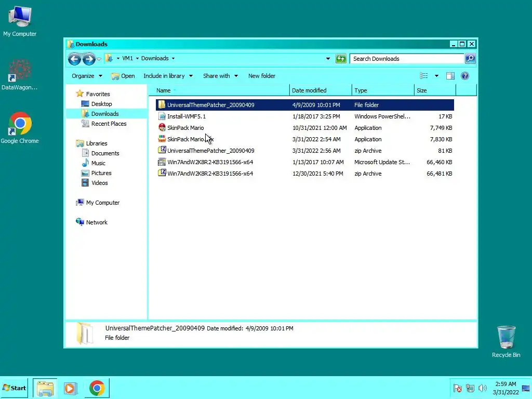Click the search magnifier icon

click(x=470, y=58)
